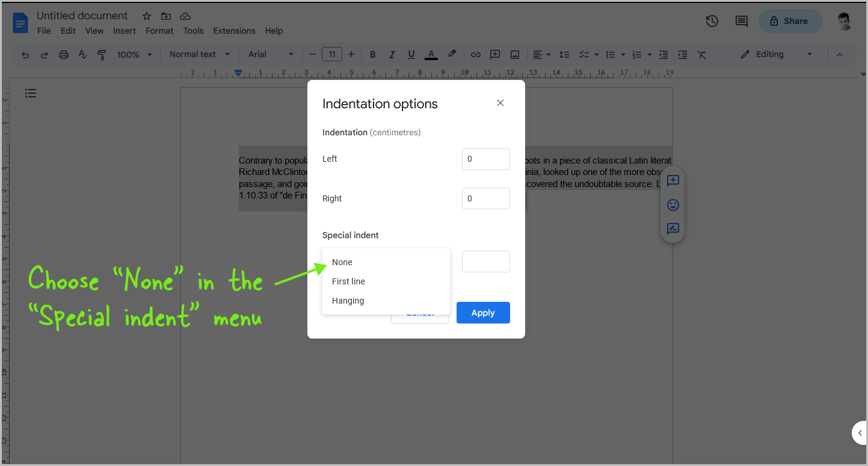
Task: Open the Extensions menu
Action: tap(234, 31)
